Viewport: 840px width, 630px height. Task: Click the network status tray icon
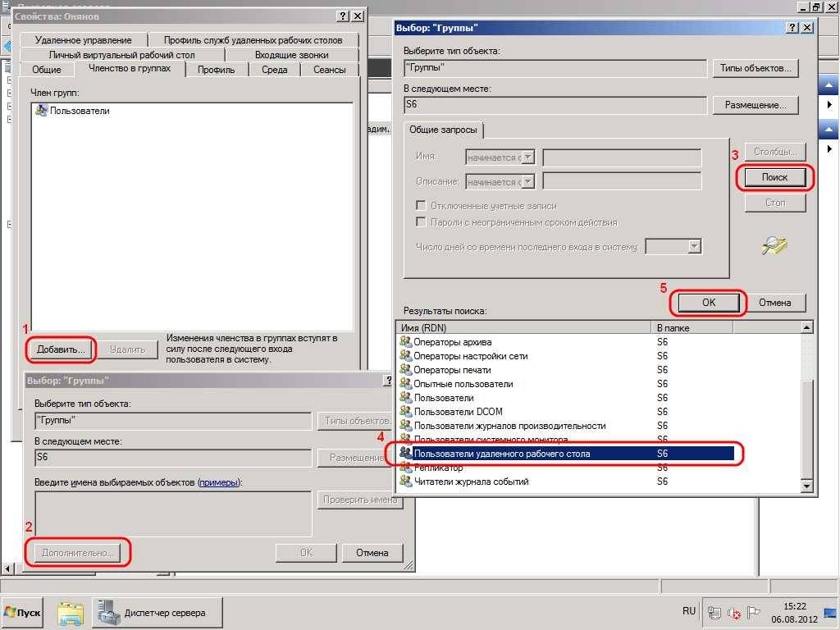[x=714, y=613]
